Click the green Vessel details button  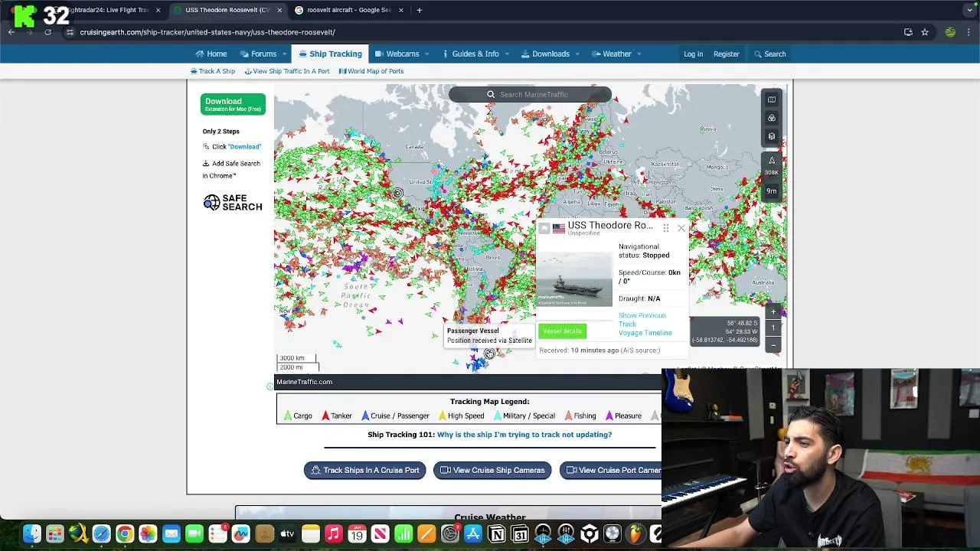(x=562, y=331)
